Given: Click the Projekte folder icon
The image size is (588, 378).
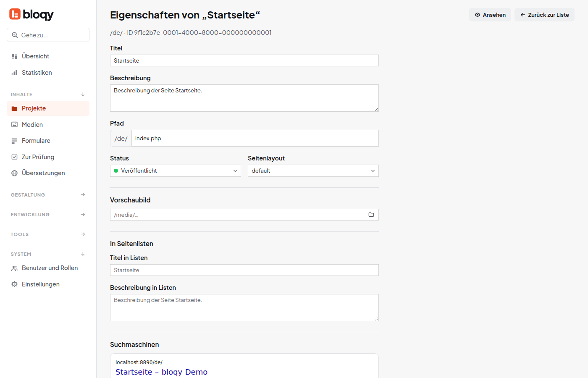Looking at the screenshot, I should click(14, 108).
